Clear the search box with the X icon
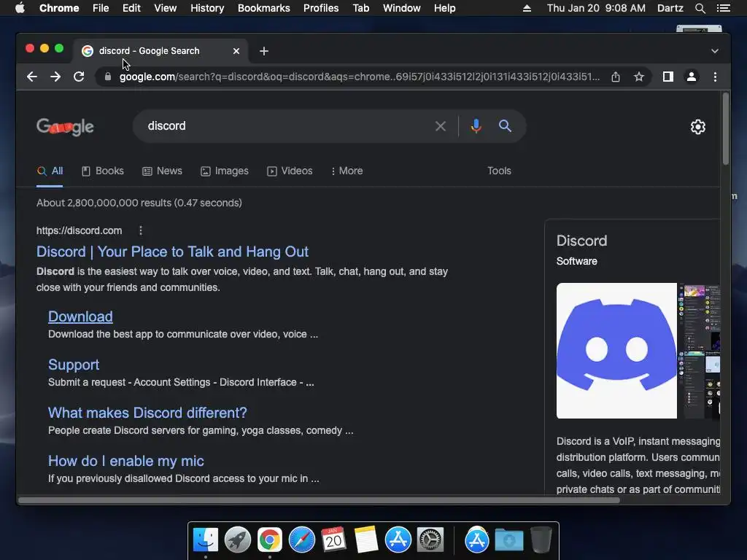 click(x=441, y=126)
